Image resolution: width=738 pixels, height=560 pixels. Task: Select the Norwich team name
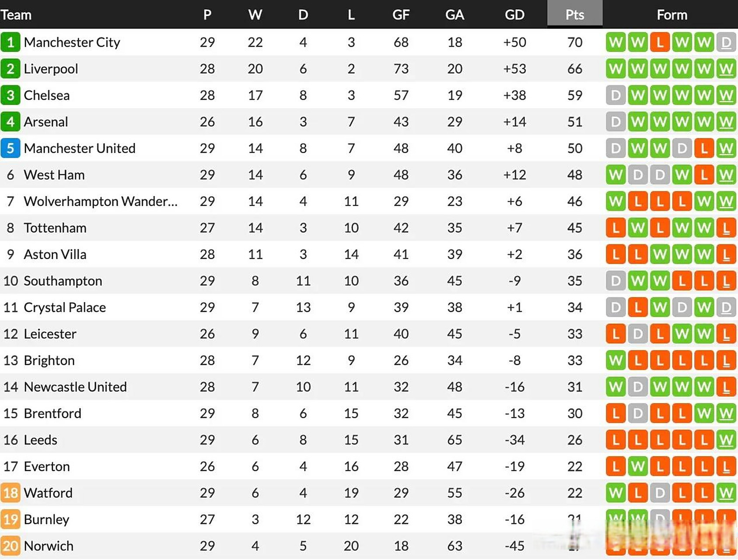click(49, 546)
